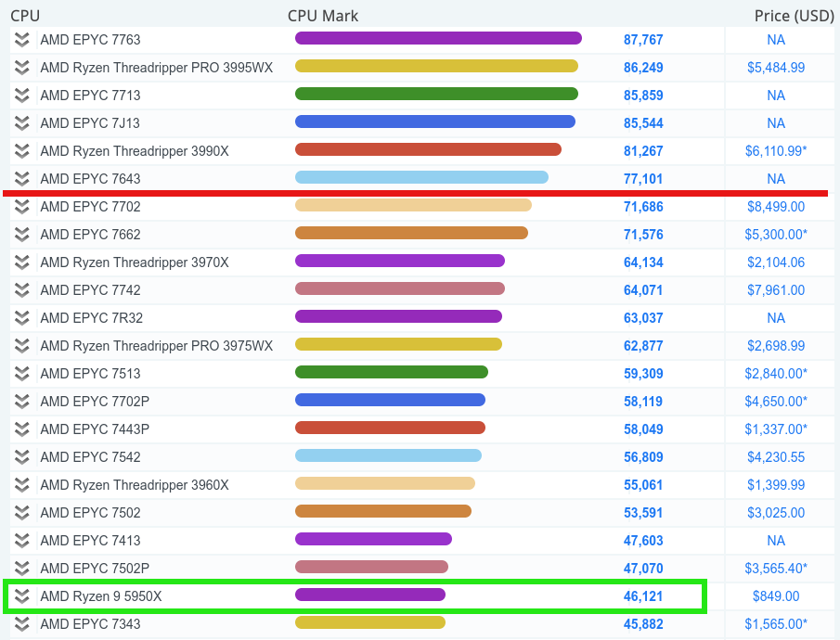Image resolution: width=840 pixels, height=640 pixels.
Task: Expand the AMD EPYC 7542 row chevron
Action: 22,457
